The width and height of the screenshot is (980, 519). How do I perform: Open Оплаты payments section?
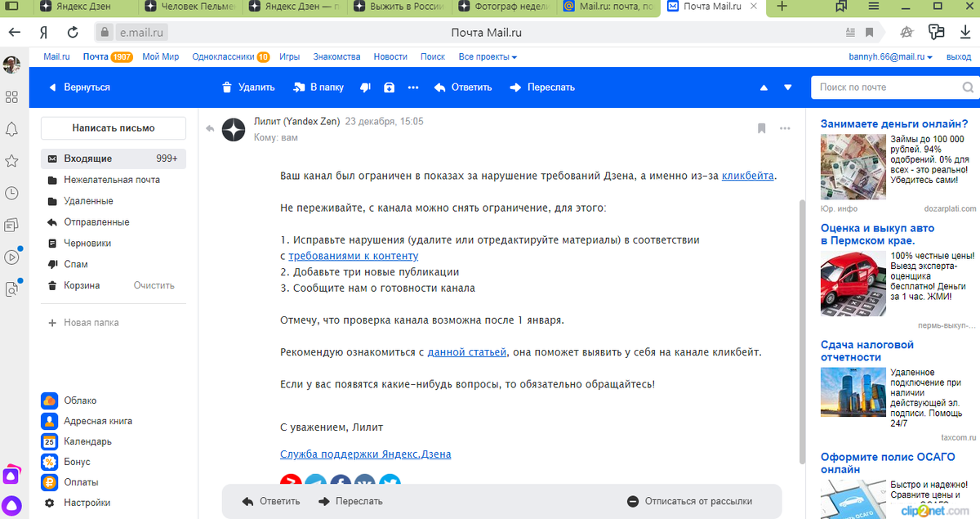[70, 482]
